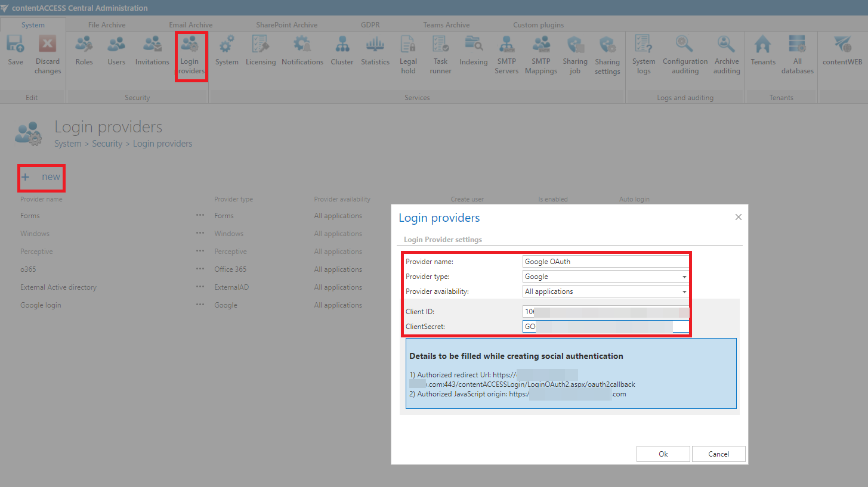
Task: Click the Tenants icon
Action: coord(763,51)
